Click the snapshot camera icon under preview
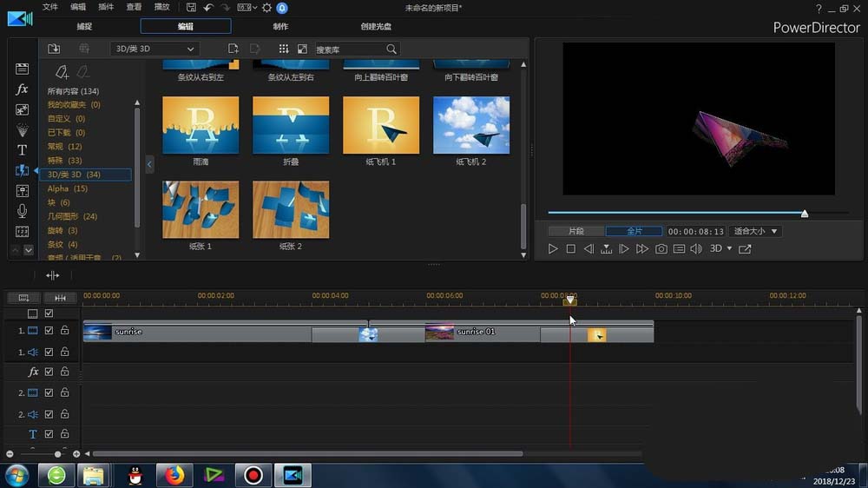Image resolution: width=868 pixels, height=488 pixels. [661, 249]
